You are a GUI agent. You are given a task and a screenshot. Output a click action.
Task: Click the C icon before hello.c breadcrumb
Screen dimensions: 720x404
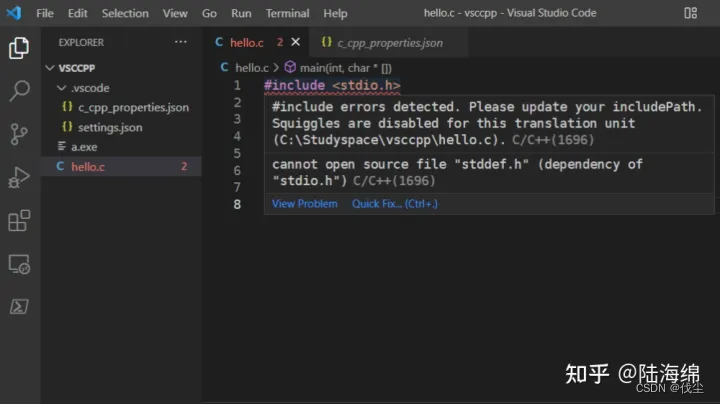(x=224, y=67)
